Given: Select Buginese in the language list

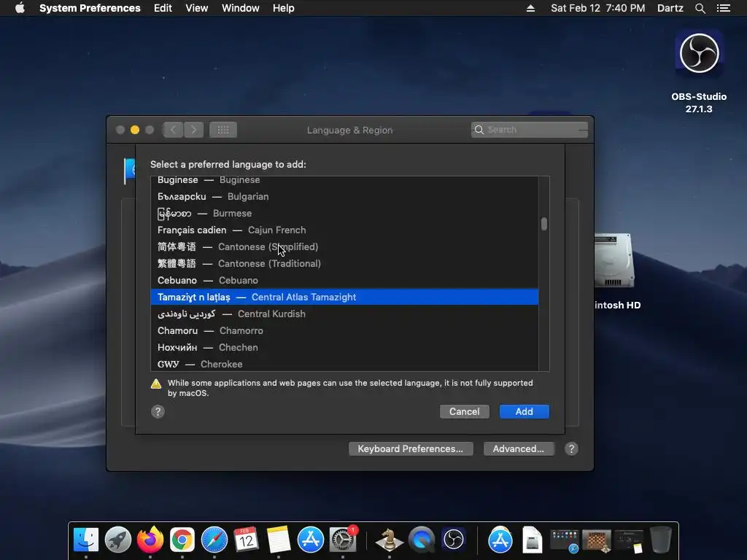Looking at the screenshot, I should click(344, 180).
